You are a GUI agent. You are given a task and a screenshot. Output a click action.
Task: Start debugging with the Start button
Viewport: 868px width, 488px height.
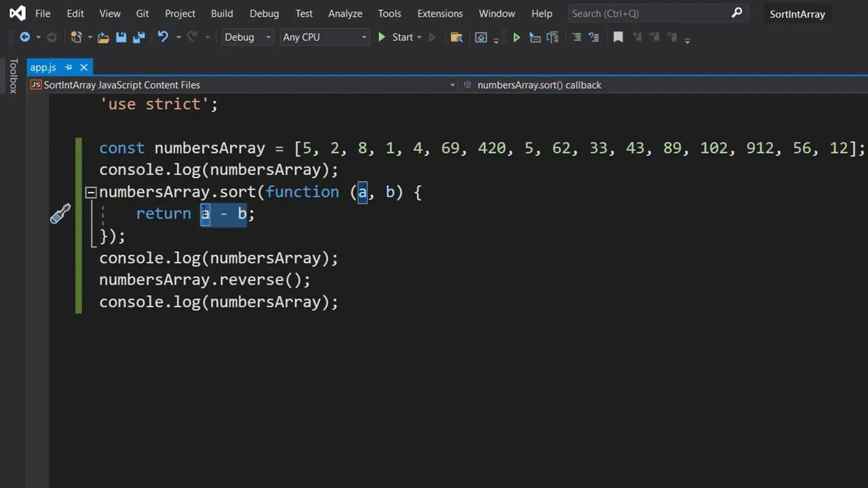(399, 37)
